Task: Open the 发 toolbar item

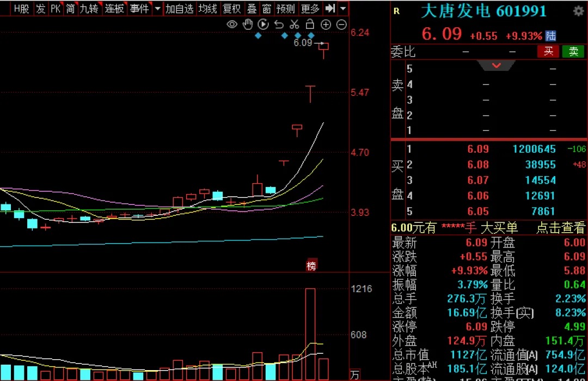Action: click(40, 9)
